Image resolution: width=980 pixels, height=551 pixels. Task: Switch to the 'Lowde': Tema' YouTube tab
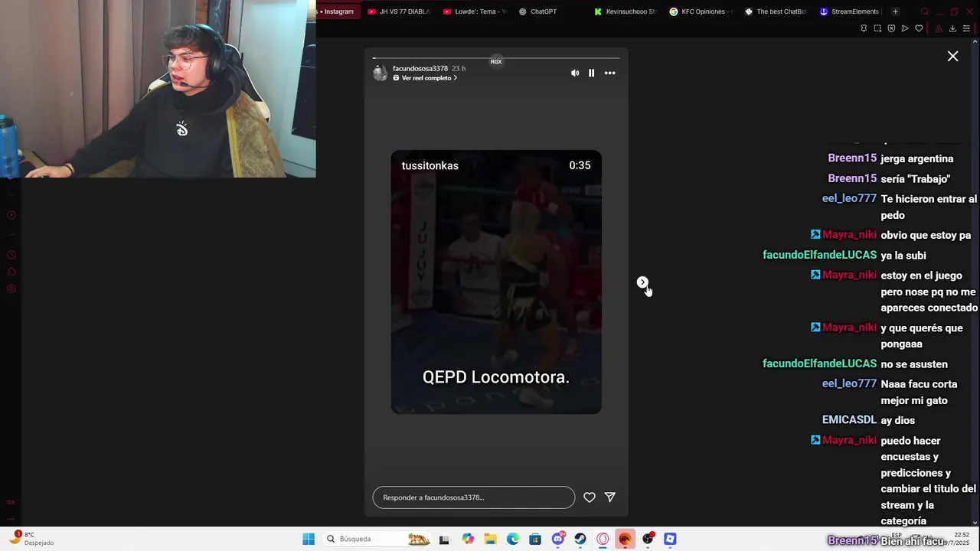pyautogui.click(x=475, y=11)
